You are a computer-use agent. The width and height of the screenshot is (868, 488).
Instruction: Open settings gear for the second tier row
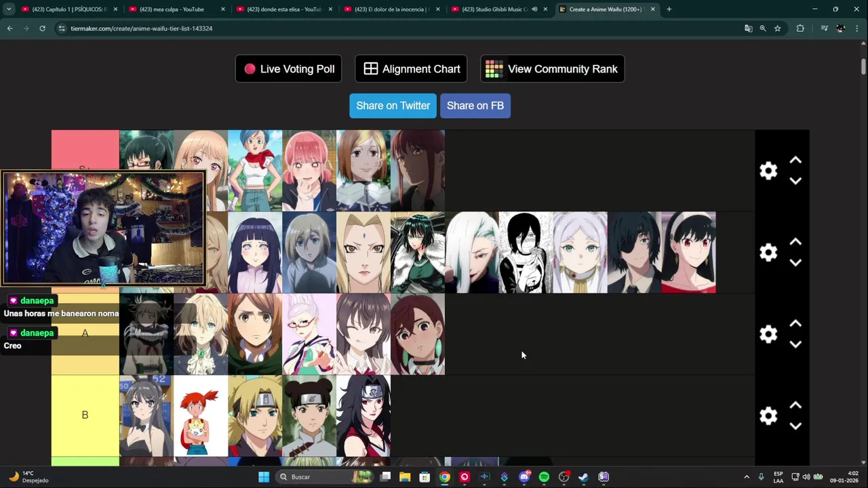pos(768,252)
